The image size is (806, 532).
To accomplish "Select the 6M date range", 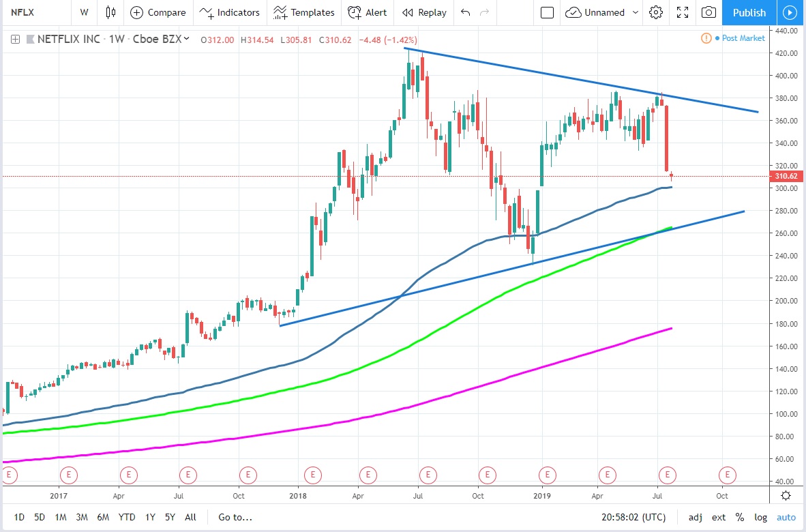I will [103, 517].
